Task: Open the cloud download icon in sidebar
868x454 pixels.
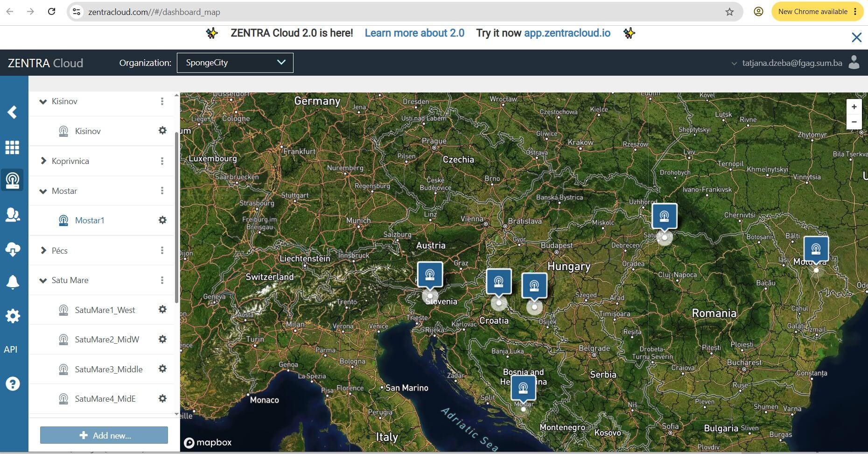Action: click(x=12, y=249)
